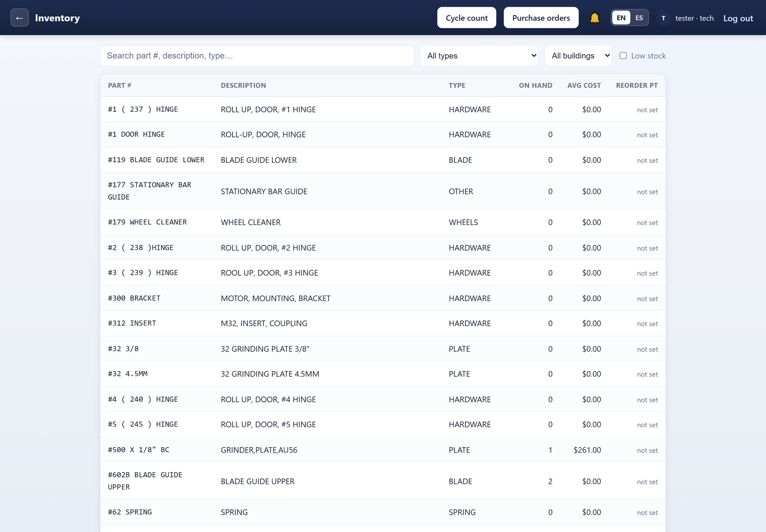Click description MOTOR, MOUNTING, BRACKET
This screenshot has height=532, width=766.
click(275, 298)
